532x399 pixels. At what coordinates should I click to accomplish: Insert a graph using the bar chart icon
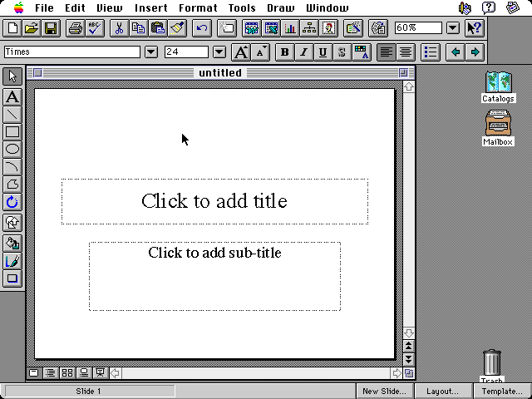[x=290, y=28]
